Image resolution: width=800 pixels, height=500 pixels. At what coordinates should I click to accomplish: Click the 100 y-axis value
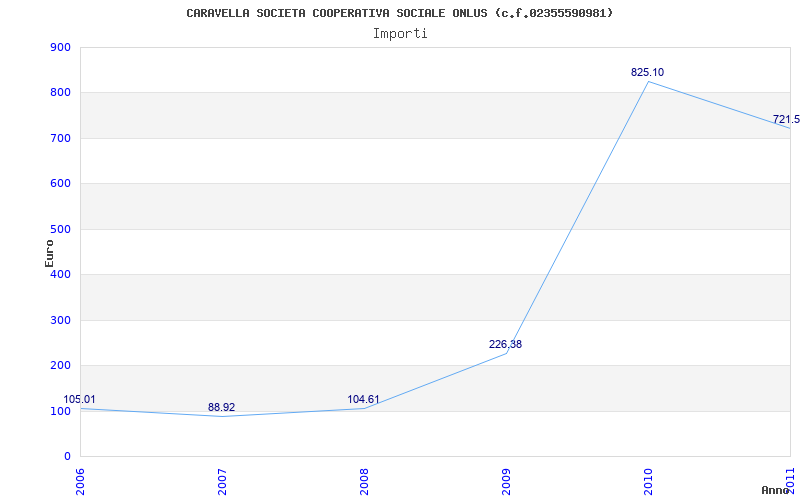coord(60,411)
